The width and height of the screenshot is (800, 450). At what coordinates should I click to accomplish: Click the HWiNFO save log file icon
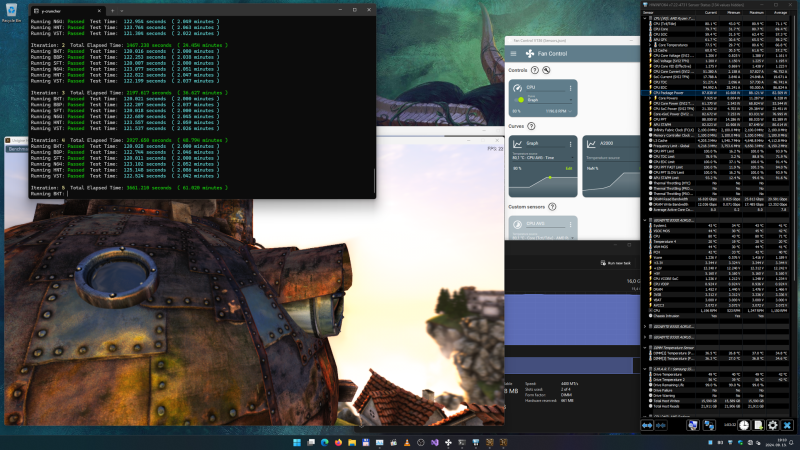pos(758,425)
